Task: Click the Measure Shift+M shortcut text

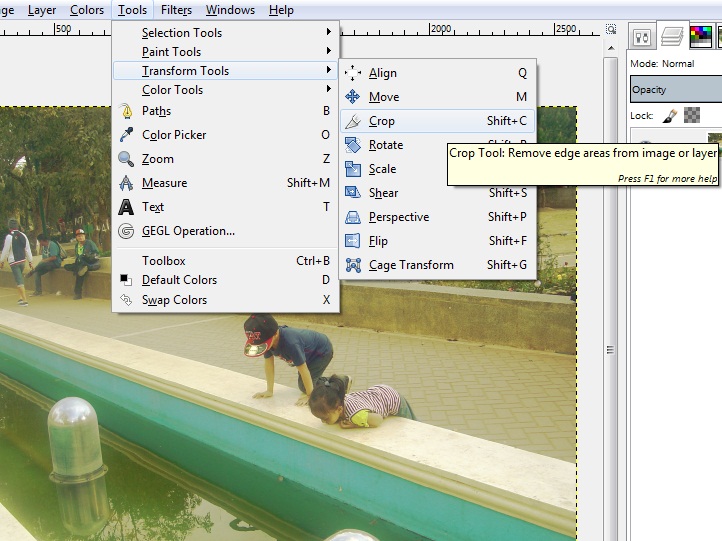Action: 309,183
